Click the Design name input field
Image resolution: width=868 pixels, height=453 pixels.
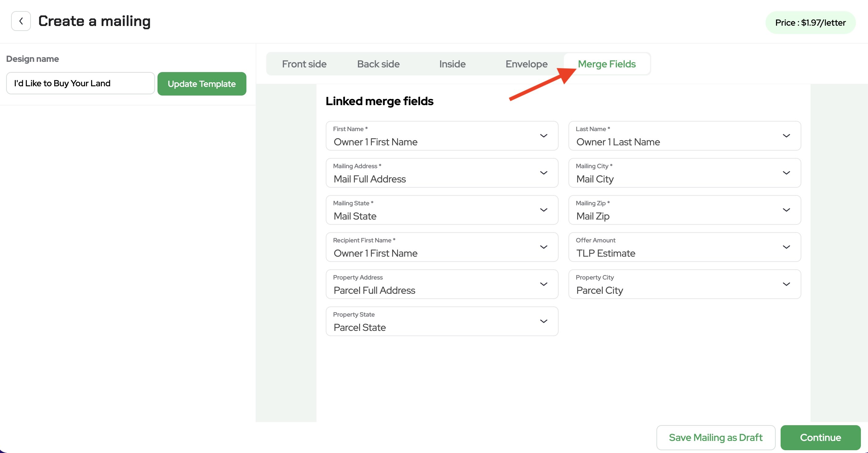[80, 83]
